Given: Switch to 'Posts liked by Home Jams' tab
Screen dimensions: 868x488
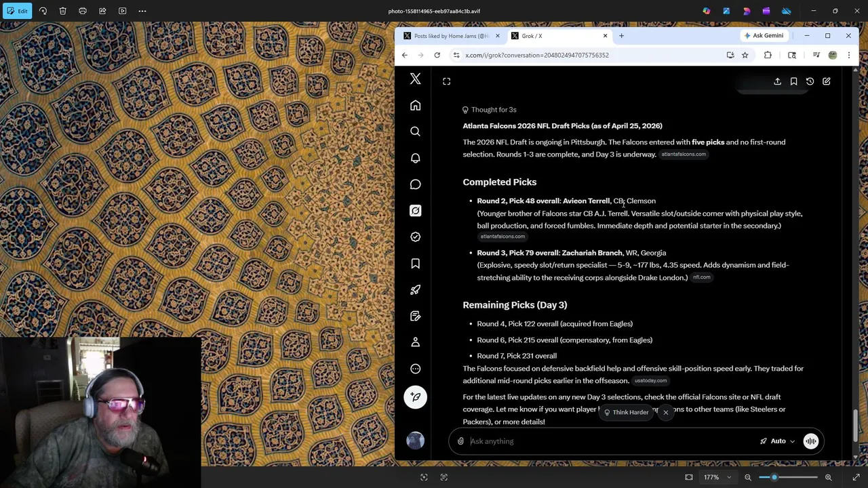Looking at the screenshot, I should tap(451, 36).
